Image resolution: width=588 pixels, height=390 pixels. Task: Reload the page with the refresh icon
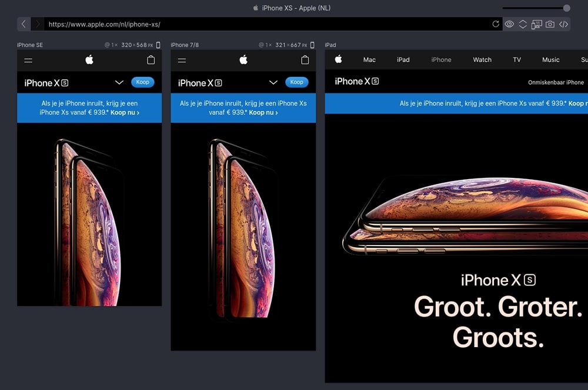(495, 24)
